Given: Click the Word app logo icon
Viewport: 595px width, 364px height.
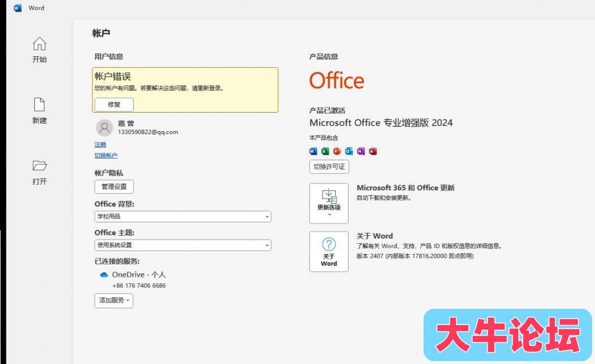Looking at the screenshot, I should 17,8.
